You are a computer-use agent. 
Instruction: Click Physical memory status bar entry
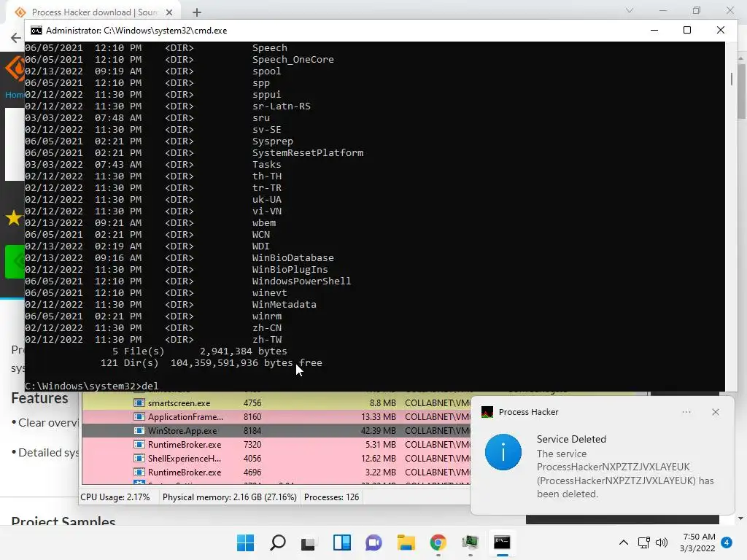coord(229,497)
